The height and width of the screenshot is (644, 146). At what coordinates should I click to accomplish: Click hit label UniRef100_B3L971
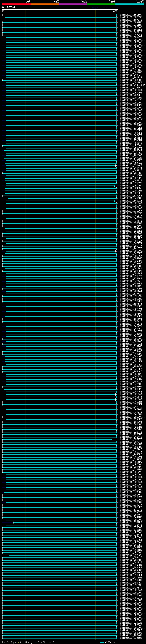(131, 510)
